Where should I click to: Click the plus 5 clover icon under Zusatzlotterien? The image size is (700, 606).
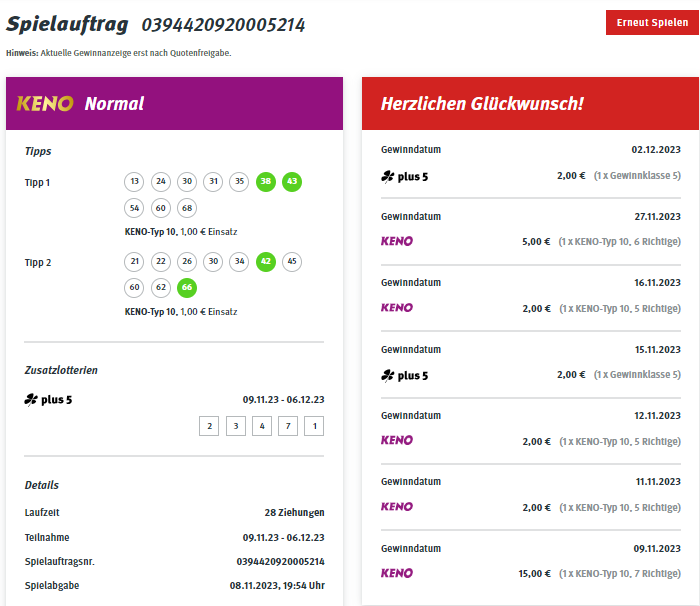31,399
